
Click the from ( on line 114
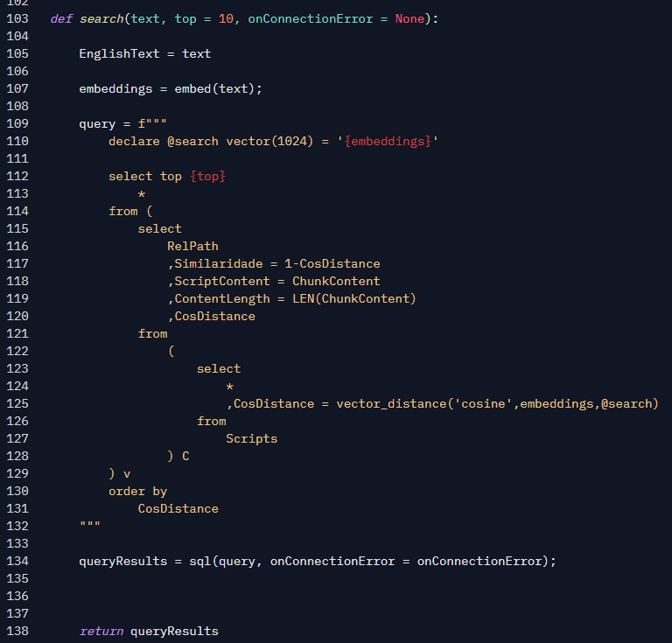pos(130,211)
